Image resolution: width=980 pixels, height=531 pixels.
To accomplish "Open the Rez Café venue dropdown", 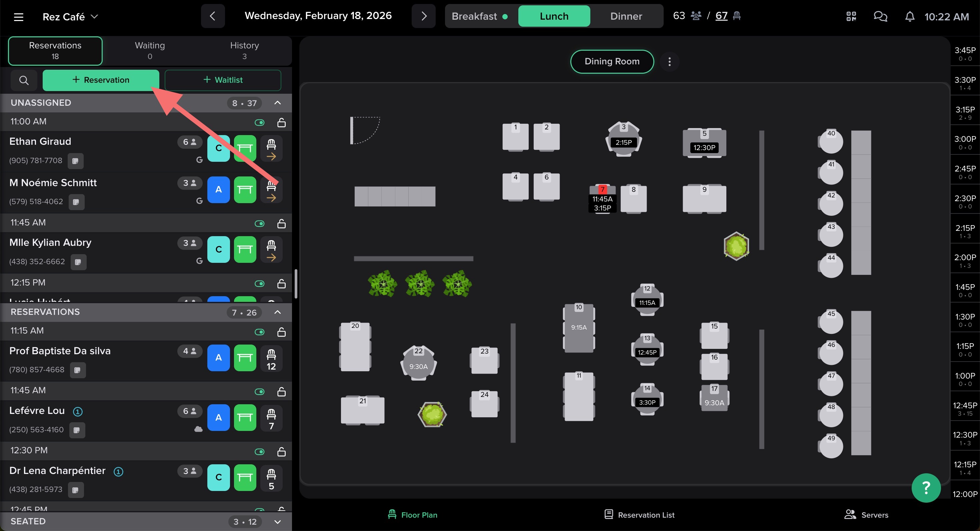I will coord(70,17).
